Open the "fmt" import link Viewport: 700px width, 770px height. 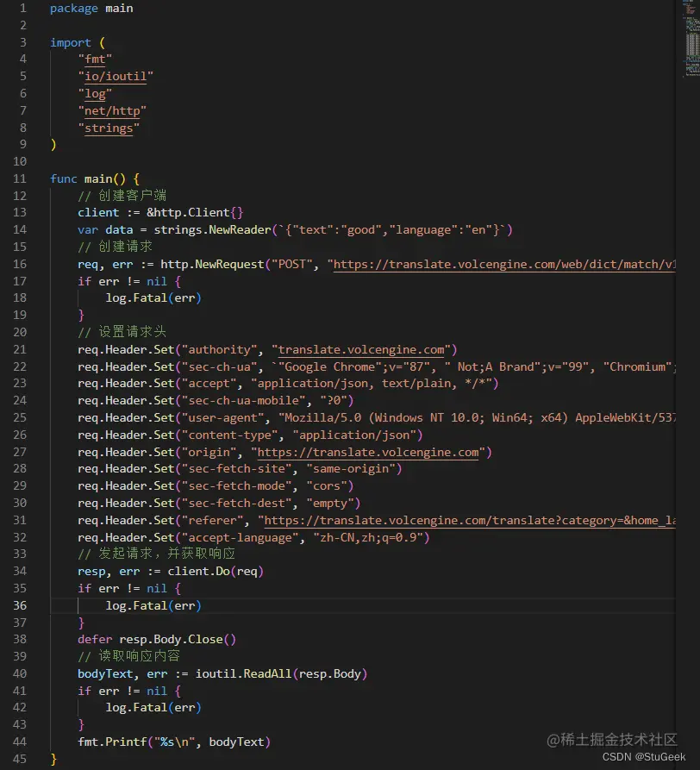95,59
